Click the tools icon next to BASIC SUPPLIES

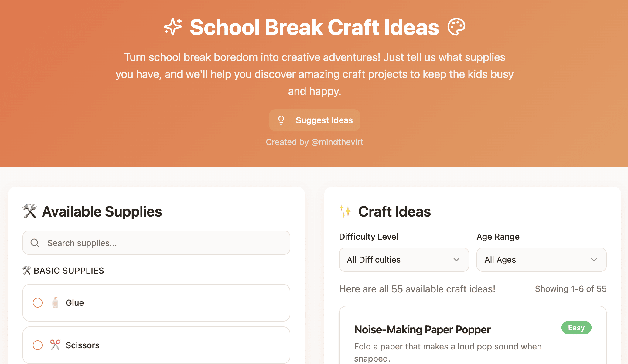27,270
